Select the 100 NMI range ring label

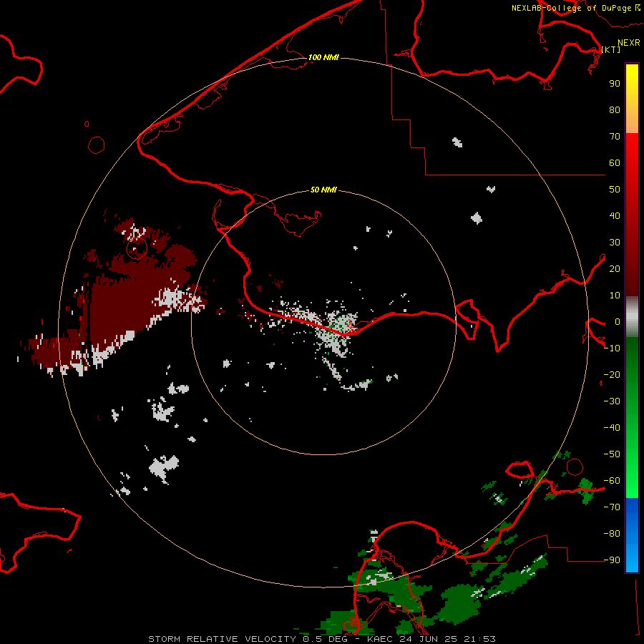[323, 57]
